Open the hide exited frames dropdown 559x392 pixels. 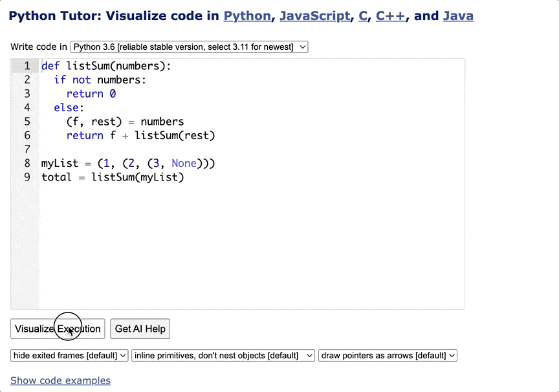[x=69, y=355]
